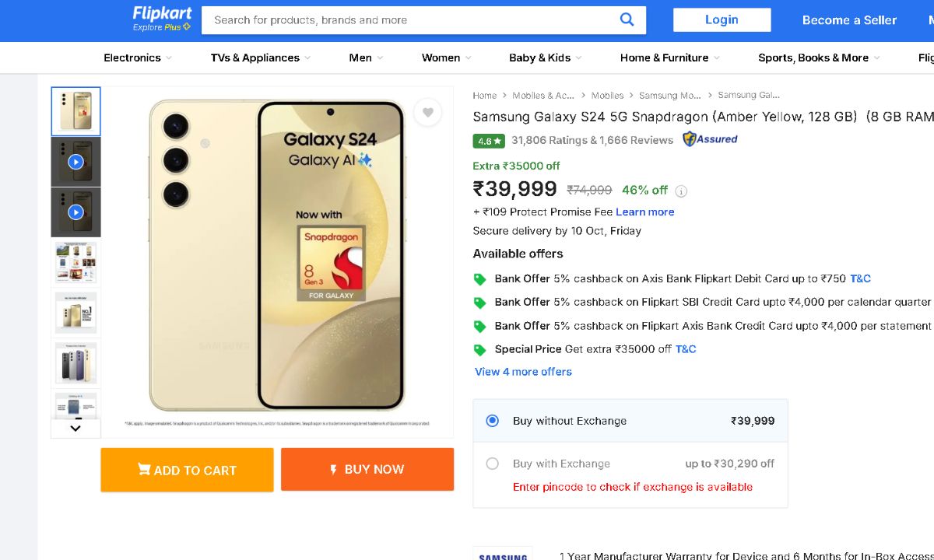
Task: Open the Women category menu
Action: click(x=446, y=58)
